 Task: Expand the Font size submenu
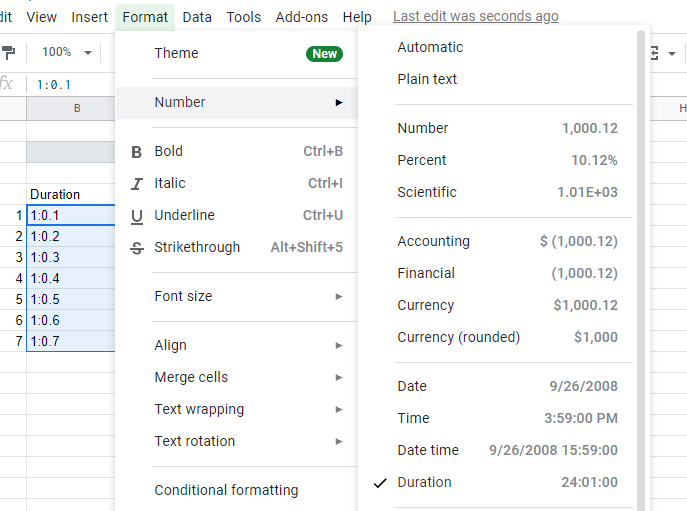(237, 297)
